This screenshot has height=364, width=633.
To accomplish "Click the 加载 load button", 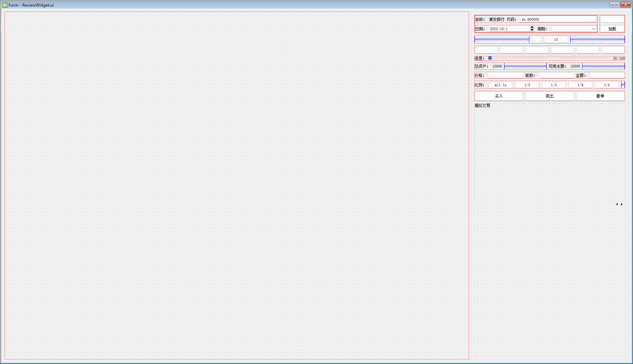I will click(x=612, y=29).
